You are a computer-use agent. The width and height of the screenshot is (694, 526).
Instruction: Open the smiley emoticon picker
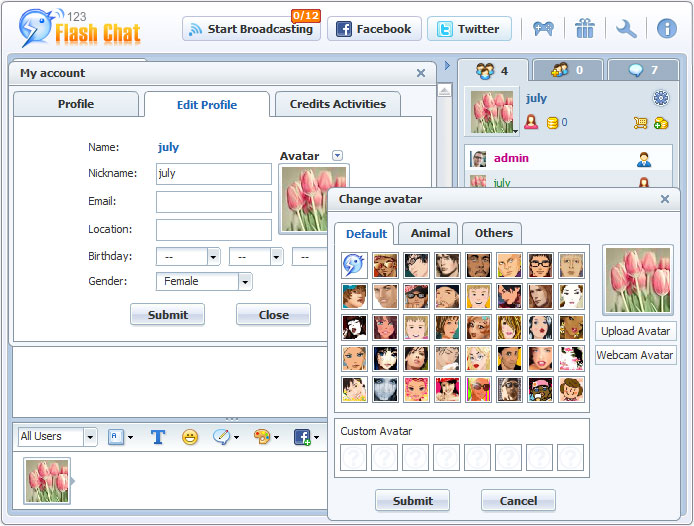(190, 437)
